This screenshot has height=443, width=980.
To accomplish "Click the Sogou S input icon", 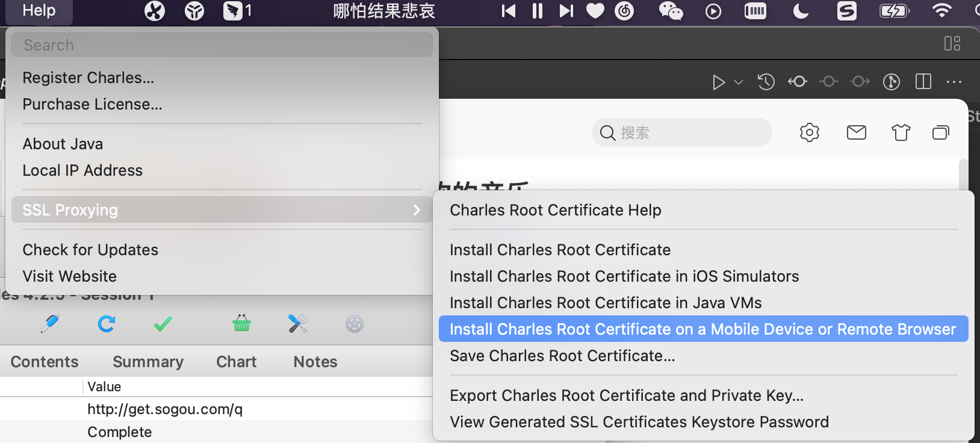I will (x=847, y=11).
